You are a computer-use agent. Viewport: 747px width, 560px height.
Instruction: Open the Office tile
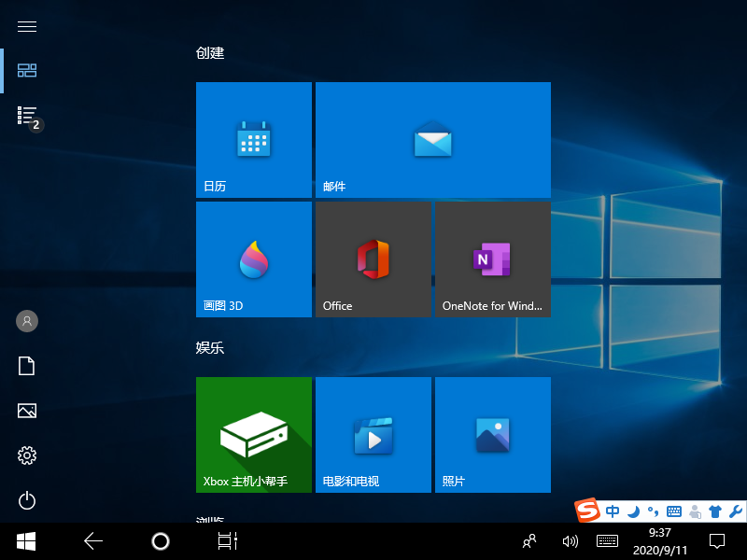point(373,259)
